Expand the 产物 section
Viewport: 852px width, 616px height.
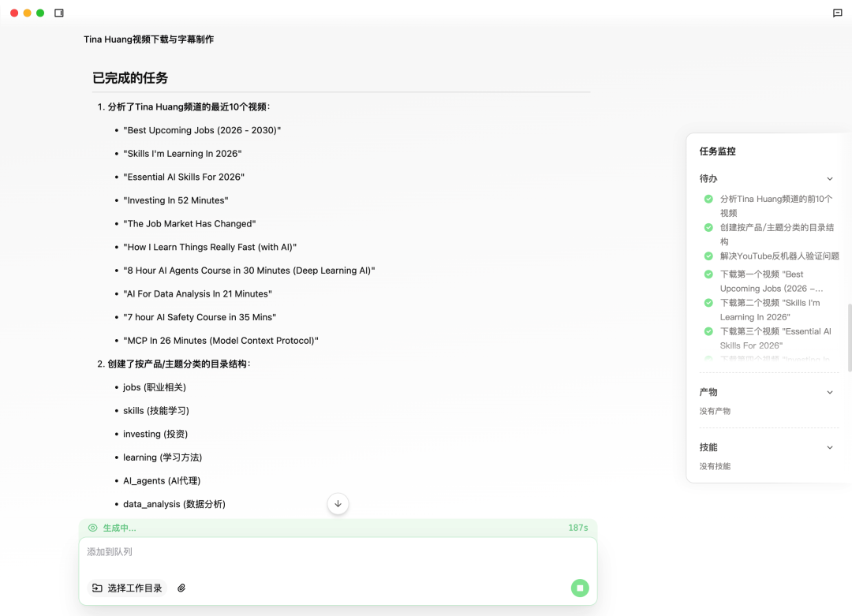(x=830, y=392)
